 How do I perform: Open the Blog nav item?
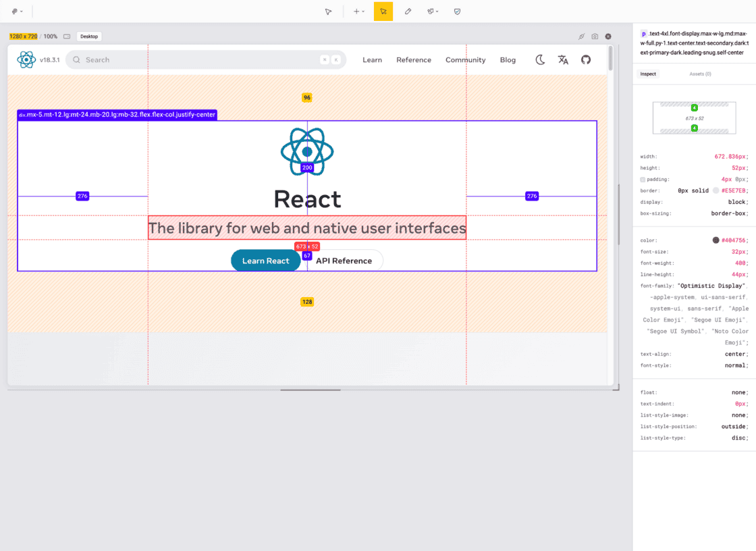[508, 60]
